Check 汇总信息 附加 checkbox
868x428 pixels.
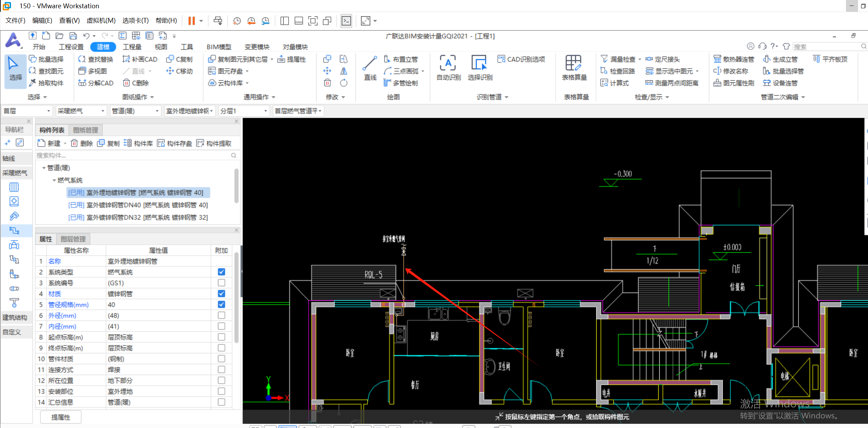tap(221, 402)
